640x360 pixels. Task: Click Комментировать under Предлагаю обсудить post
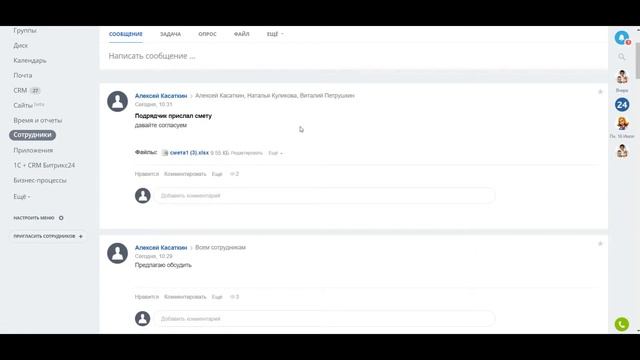185,297
